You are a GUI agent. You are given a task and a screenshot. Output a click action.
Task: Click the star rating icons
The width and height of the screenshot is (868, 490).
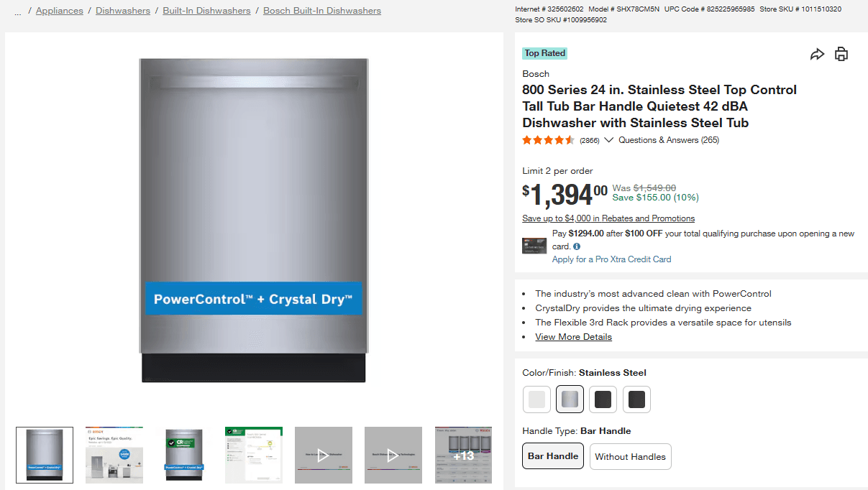tap(548, 140)
